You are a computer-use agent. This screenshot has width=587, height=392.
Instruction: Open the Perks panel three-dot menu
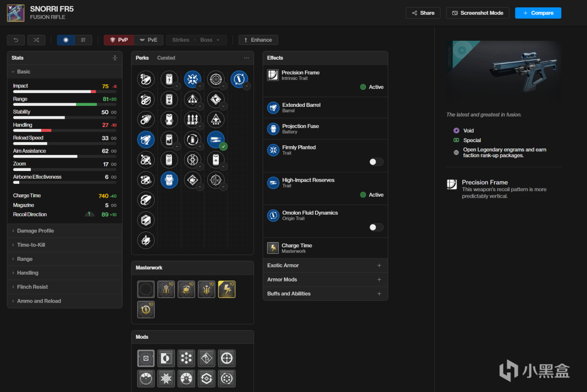pos(246,58)
